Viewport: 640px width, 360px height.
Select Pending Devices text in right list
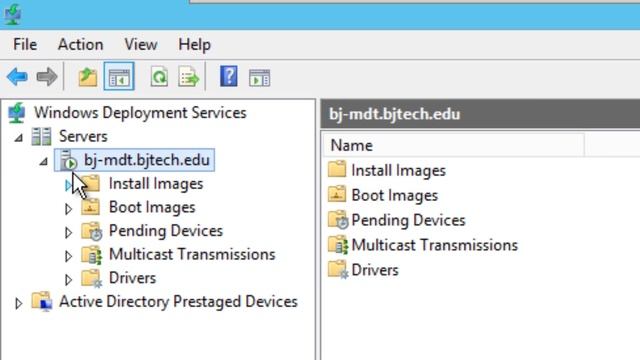tap(408, 220)
